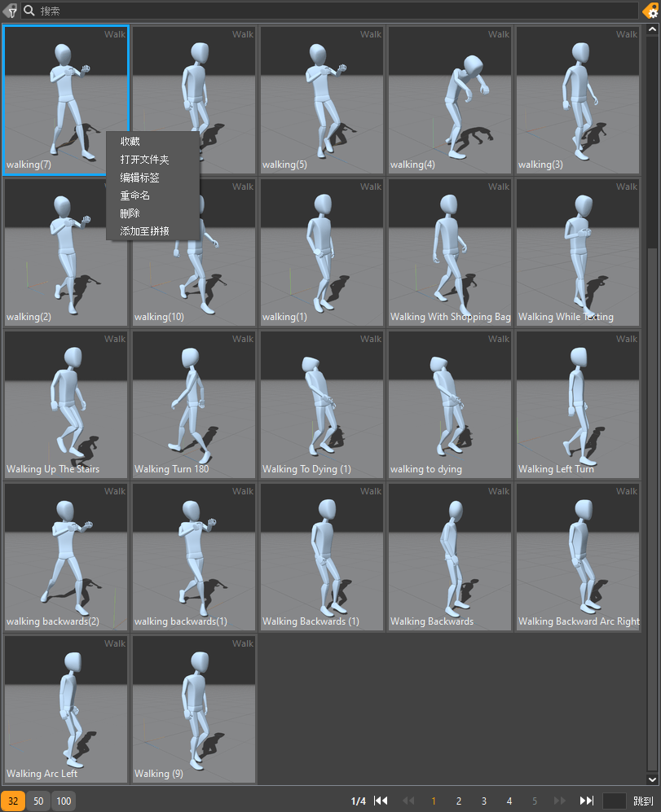Show 100 items per page

point(64,801)
